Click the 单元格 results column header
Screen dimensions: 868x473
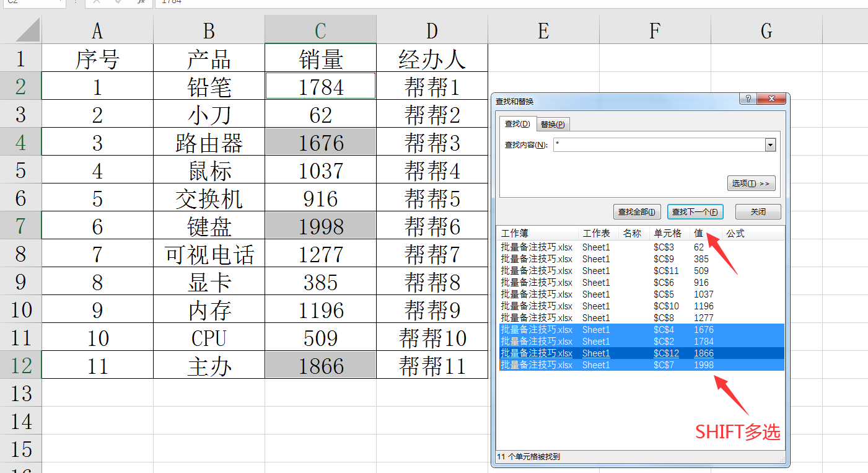point(670,234)
